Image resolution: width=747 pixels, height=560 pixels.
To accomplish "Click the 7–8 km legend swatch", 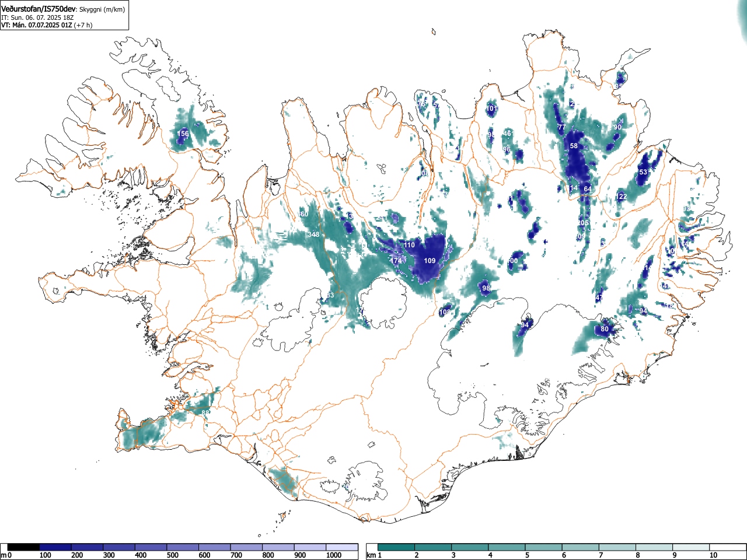I will (617, 547).
